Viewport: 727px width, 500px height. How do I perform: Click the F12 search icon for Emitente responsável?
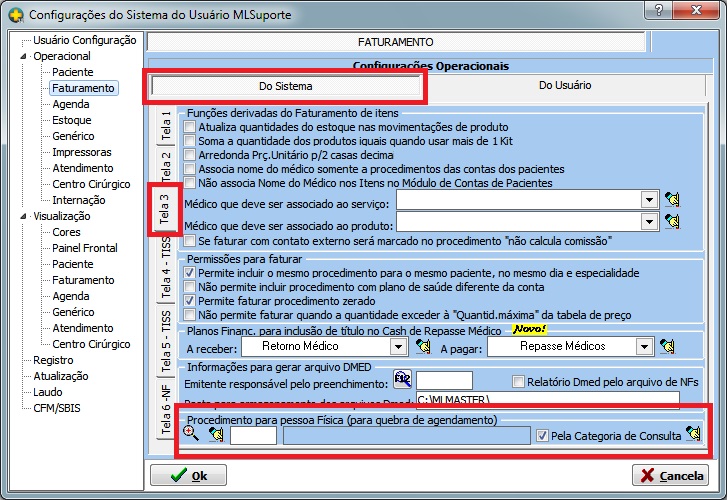(402, 380)
